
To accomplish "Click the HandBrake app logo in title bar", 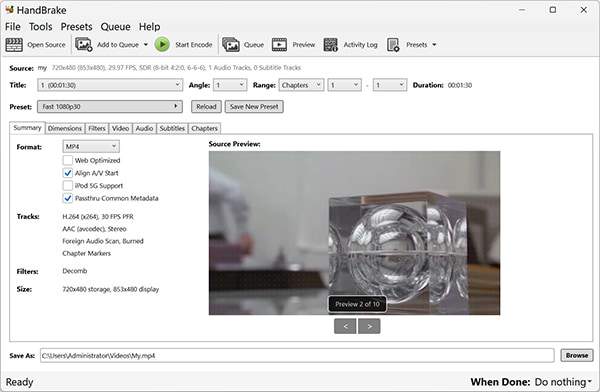I will pyautogui.click(x=9, y=9).
